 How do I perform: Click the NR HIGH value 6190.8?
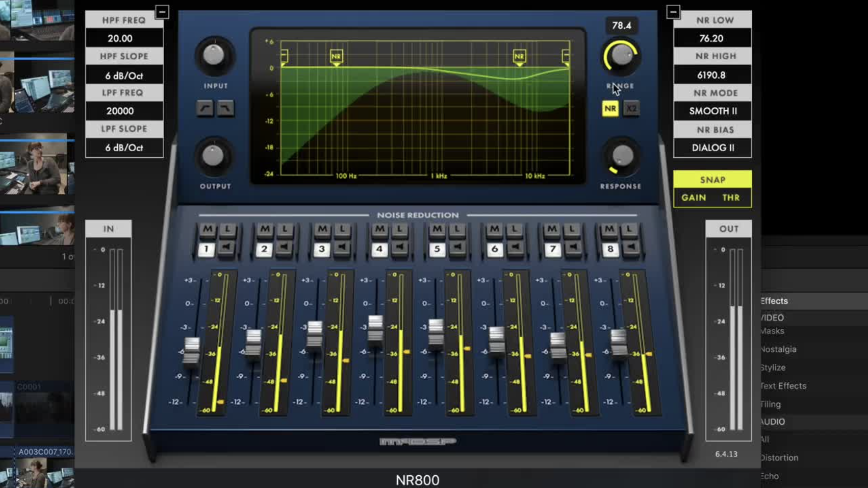pos(712,75)
